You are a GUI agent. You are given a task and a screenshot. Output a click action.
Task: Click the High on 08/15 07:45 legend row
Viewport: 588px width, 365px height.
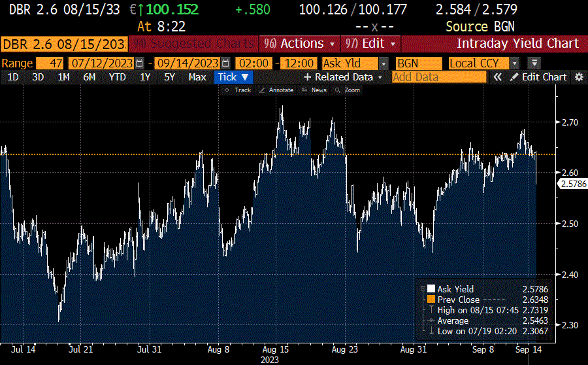click(x=489, y=310)
